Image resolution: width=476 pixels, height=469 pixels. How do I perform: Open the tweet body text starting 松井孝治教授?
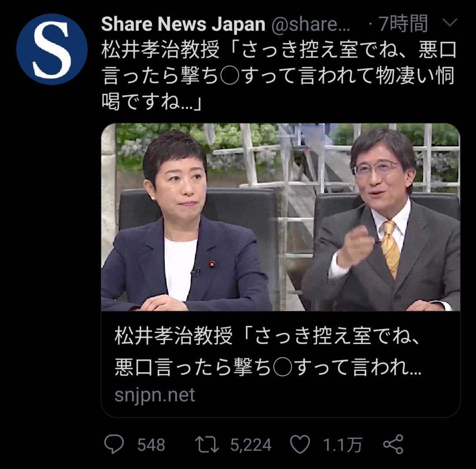tap(279, 75)
